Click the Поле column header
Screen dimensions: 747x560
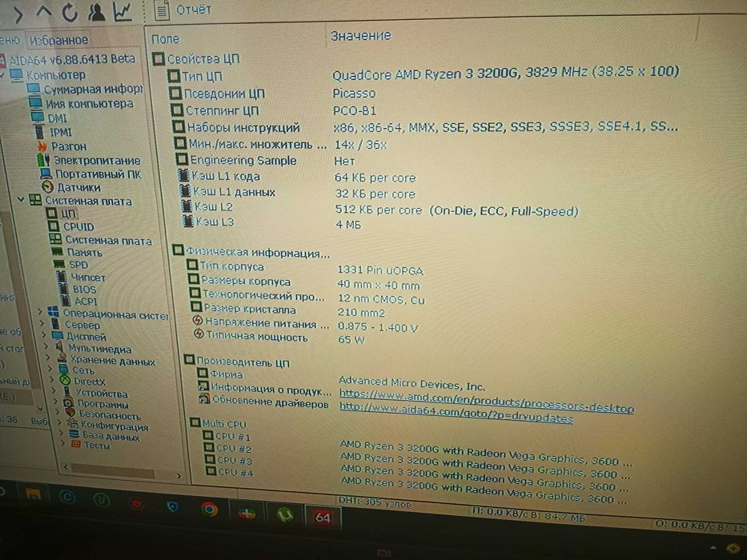click(165, 39)
